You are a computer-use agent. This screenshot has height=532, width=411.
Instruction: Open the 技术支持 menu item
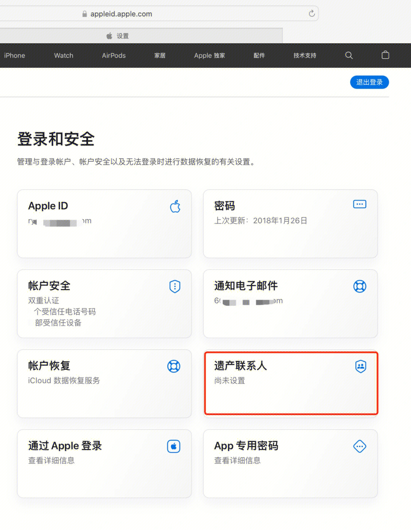tap(305, 56)
